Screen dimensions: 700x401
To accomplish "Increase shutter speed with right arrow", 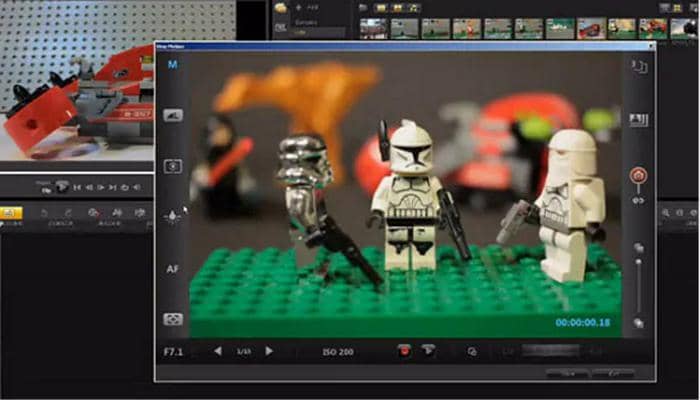I will pyautogui.click(x=269, y=351).
